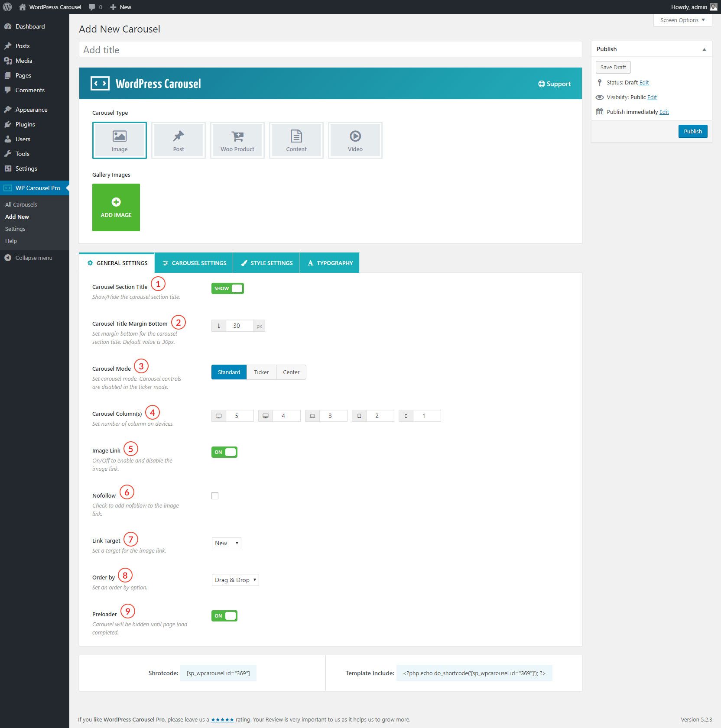The height and width of the screenshot is (728, 721).
Task: Open the comments bubble in admin bar
Action: point(95,7)
